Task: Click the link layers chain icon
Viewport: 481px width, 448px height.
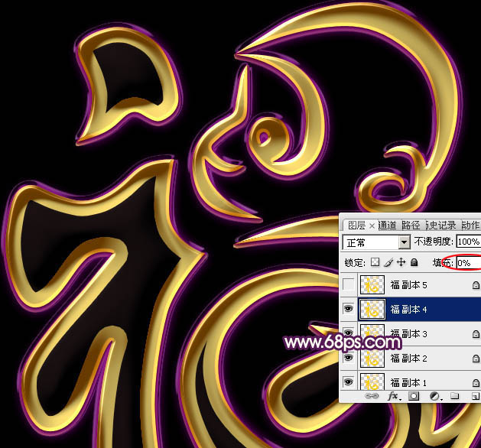Action: [372, 396]
